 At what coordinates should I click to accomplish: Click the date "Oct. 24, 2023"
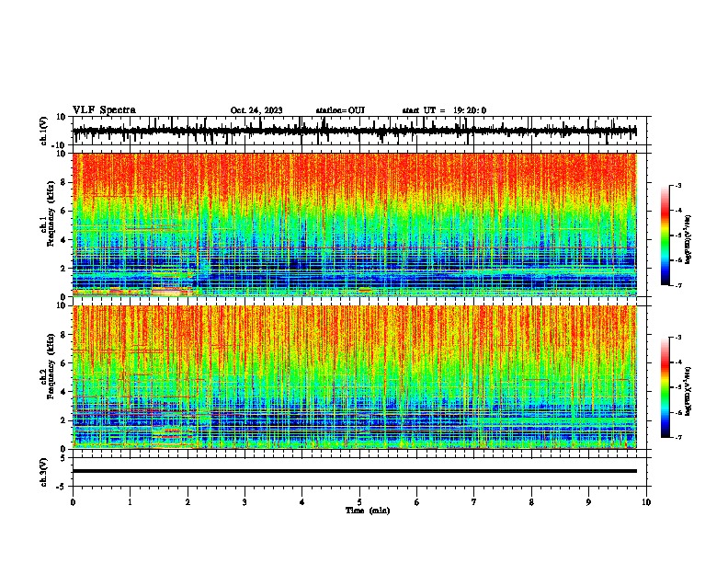pyautogui.click(x=256, y=110)
